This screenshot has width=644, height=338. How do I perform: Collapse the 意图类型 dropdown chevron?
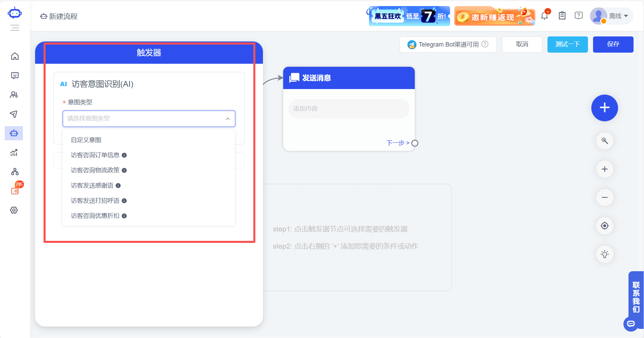tap(227, 119)
